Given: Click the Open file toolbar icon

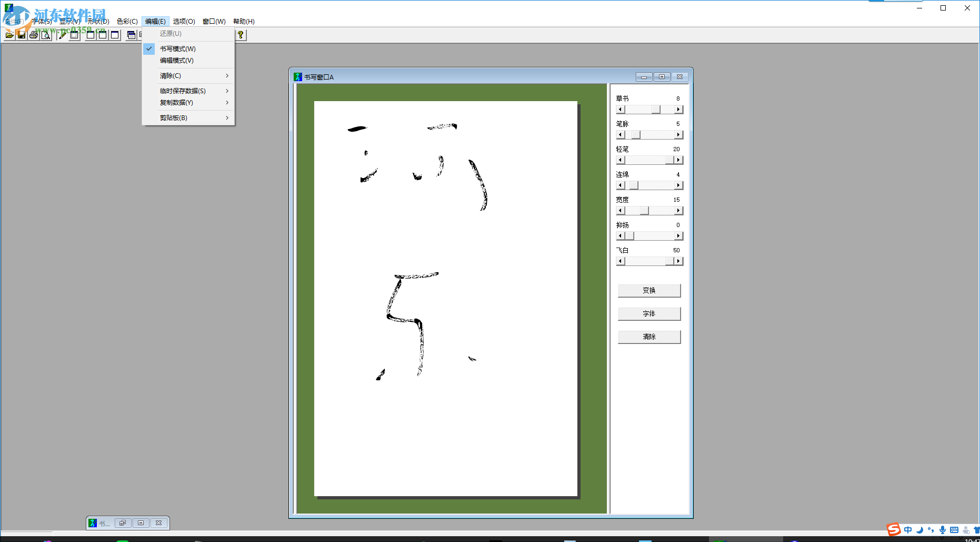Looking at the screenshot, I should pos(9,35).
